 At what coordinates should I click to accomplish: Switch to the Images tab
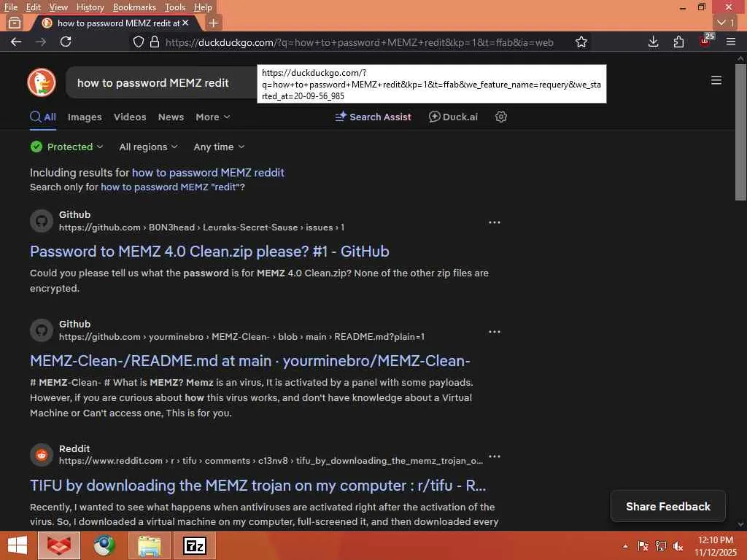[x=85, y=117]
